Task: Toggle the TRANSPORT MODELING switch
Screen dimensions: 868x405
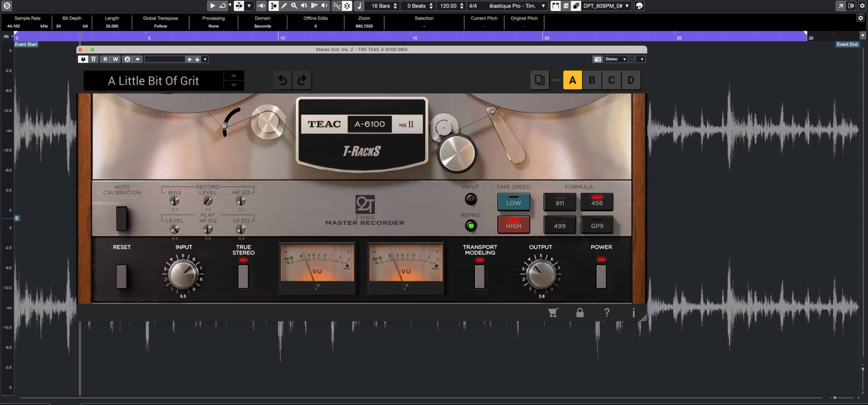Action: [479, 276]
